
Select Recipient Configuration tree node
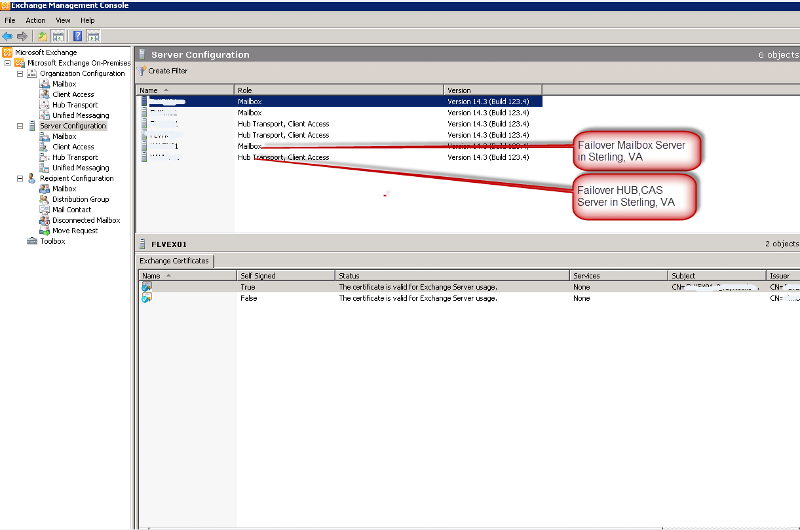coord(77,178)
